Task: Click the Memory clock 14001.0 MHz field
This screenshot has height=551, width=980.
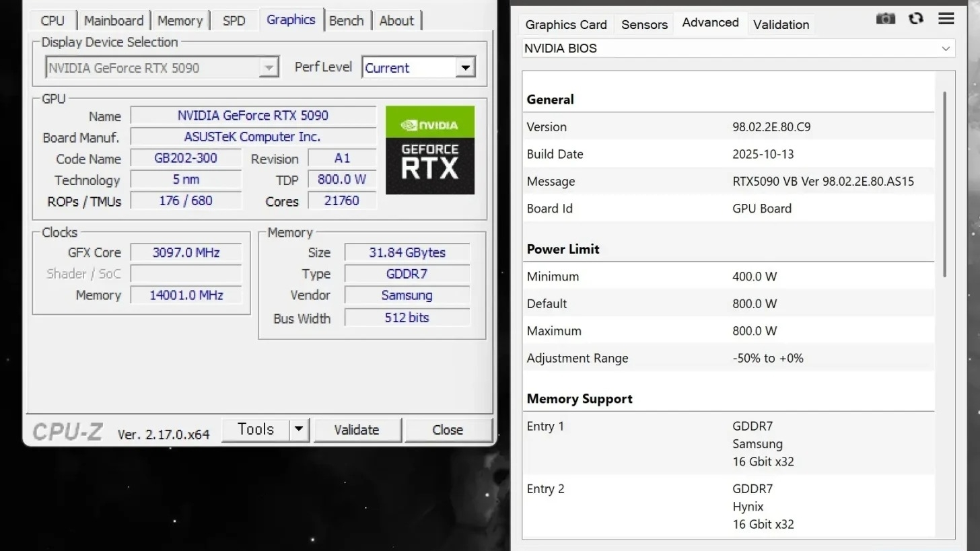Action: coord(186,295)
